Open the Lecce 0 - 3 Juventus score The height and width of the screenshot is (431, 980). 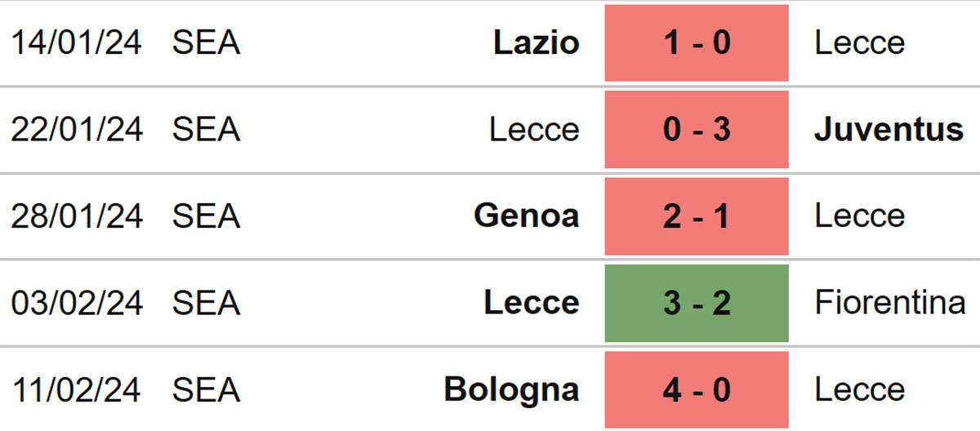click(x=697, y=130)
